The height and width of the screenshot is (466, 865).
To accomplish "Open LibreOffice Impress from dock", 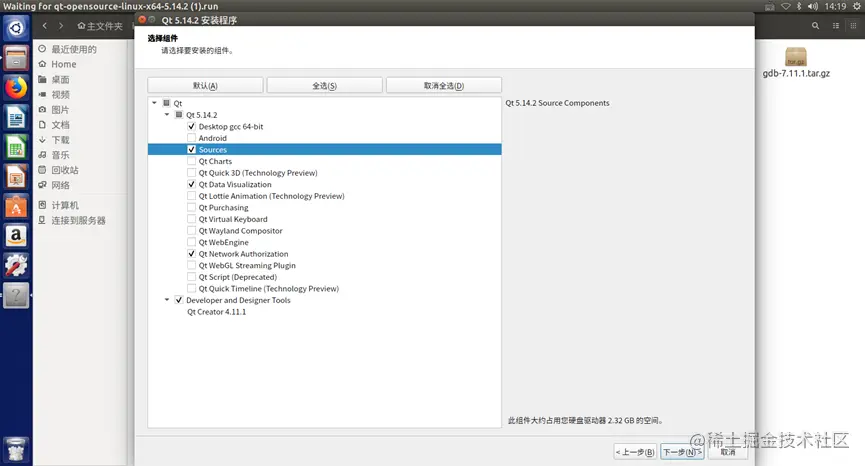I will pos(16,177).
